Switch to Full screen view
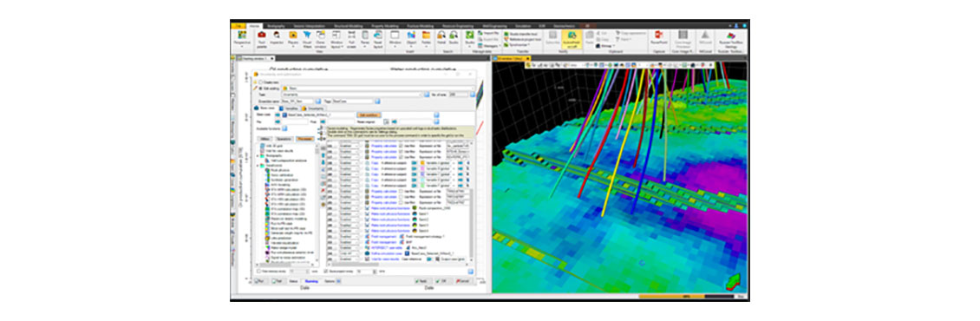980x321 pixels. 351,40
